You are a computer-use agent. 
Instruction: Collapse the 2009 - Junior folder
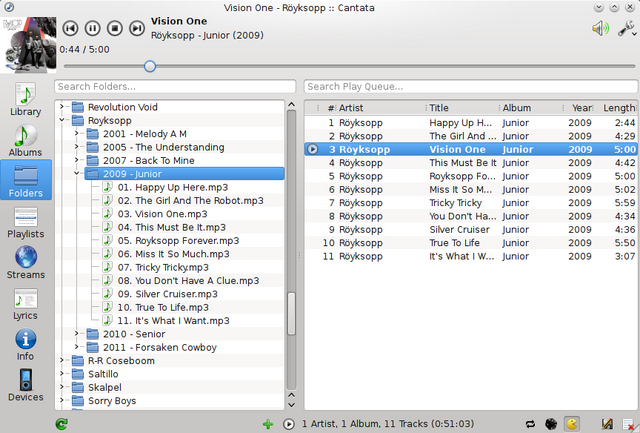click(x=77, y=174)
